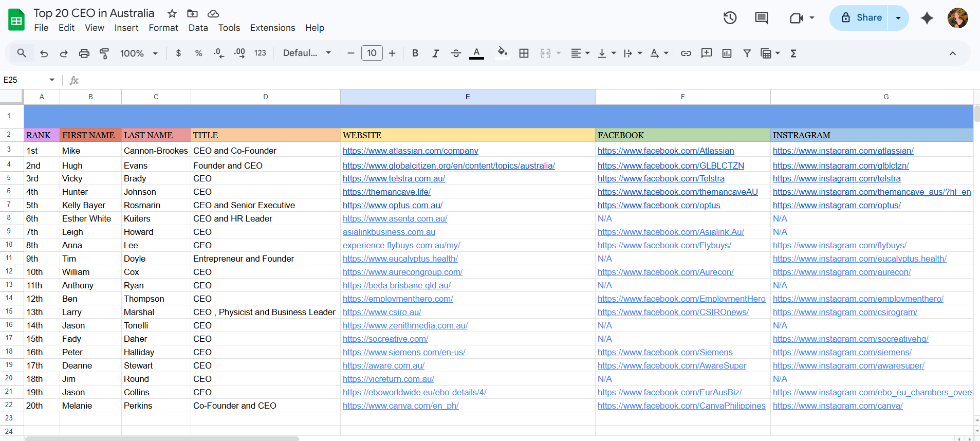Open the Canva Instagram link

click(838, 406)
